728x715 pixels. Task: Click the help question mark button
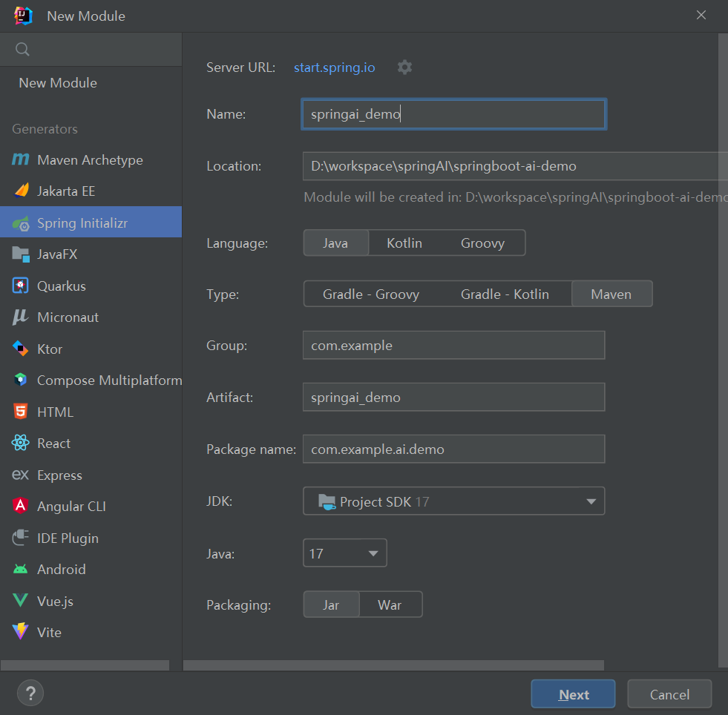[30, 693]
